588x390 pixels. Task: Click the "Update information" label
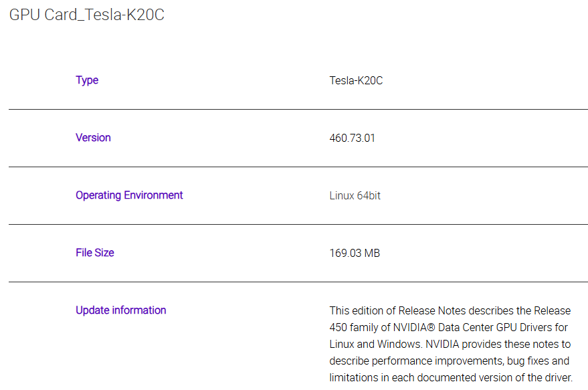click(x=120, y=310)
